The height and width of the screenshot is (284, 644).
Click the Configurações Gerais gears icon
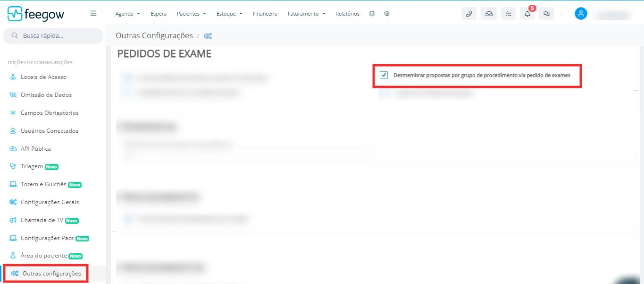13,202
